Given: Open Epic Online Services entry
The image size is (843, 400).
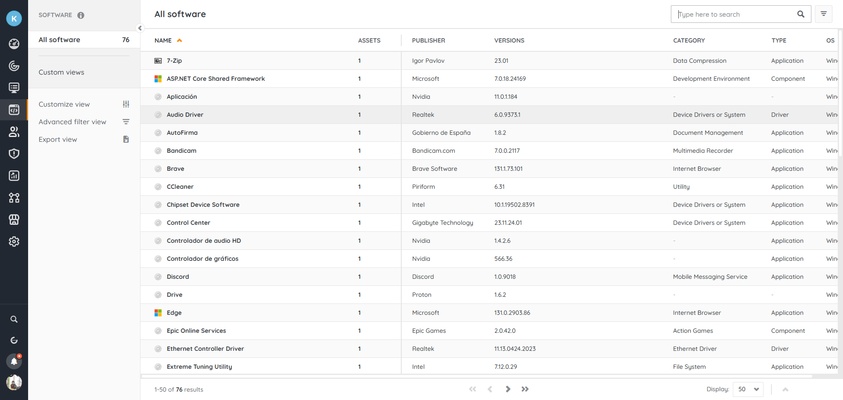Looking at the screenshot, I should [x=196, y=331].
